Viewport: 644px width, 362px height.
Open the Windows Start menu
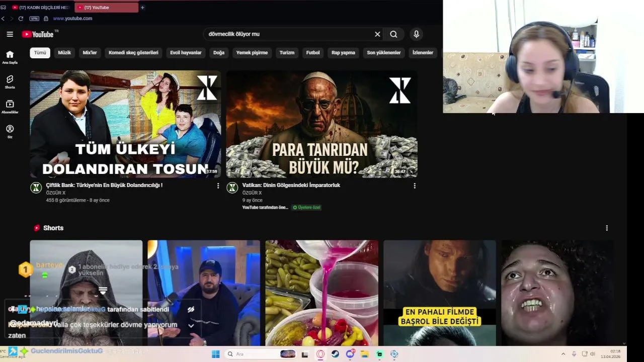(x=215, y=354)
